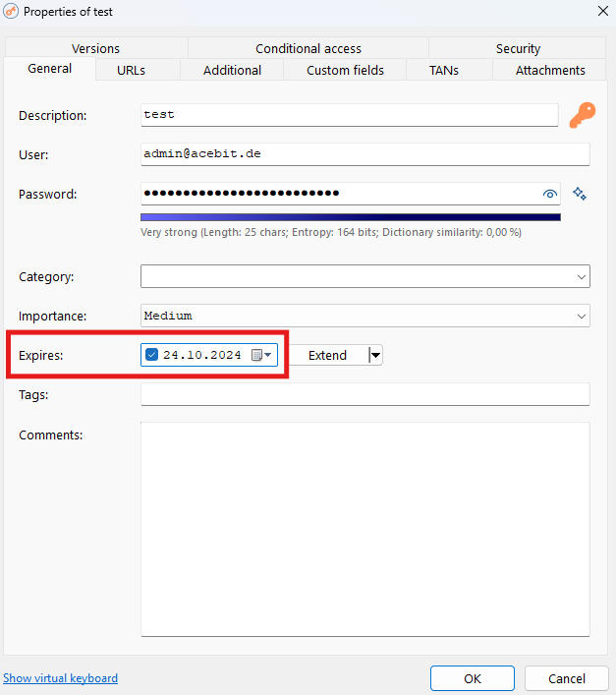Reveal password with eye icon

[x=549, y=194]
